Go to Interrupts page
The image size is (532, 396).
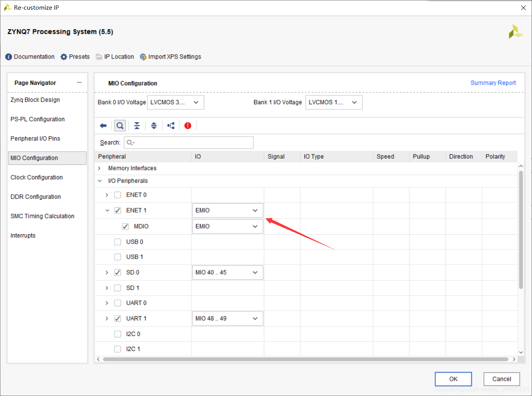(23, 236)
